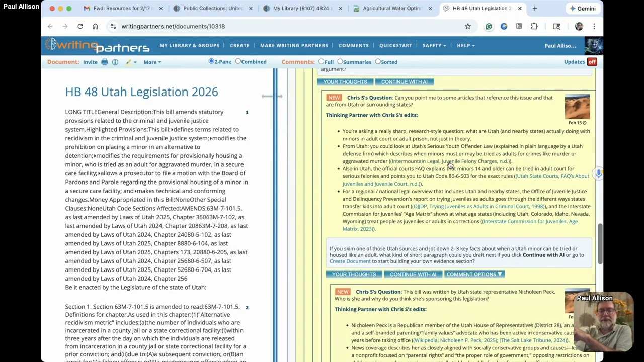Click the desert thumbnail on Chris S's comment

[x=577, y=106]
